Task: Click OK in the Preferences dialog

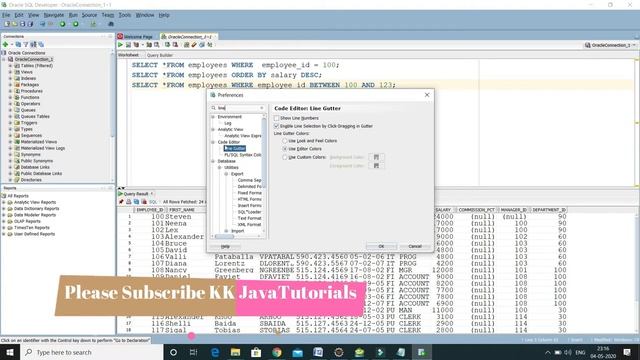Action: click(381, 247)
